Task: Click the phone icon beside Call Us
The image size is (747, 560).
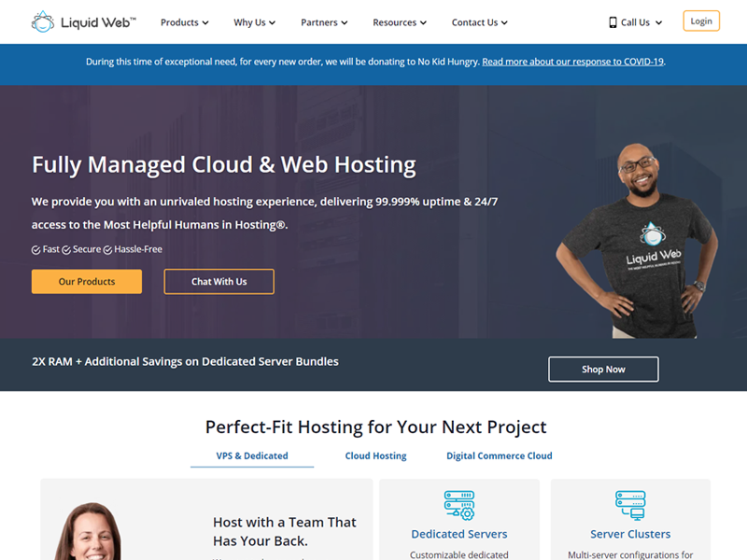Action: 613,22
